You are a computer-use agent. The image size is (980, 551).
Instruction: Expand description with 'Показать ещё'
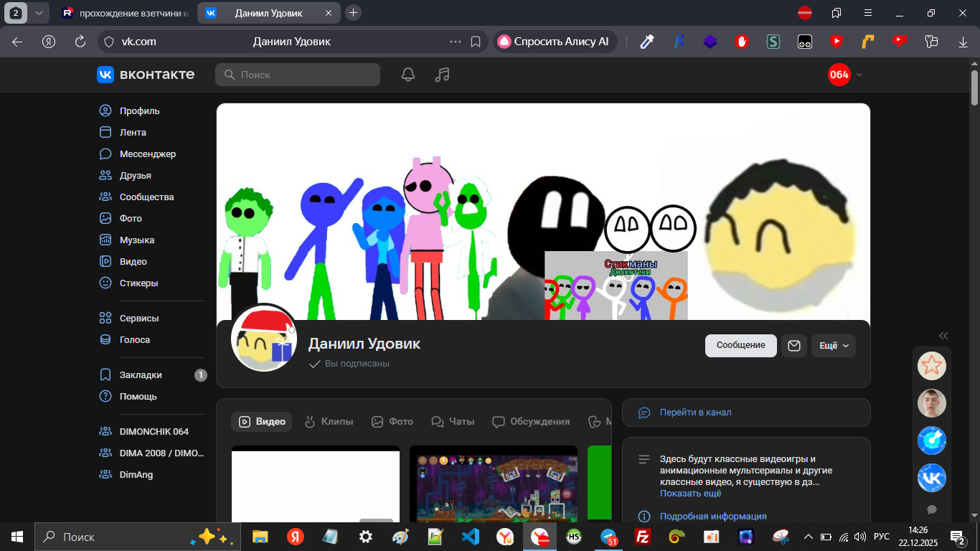pos(690,494)
